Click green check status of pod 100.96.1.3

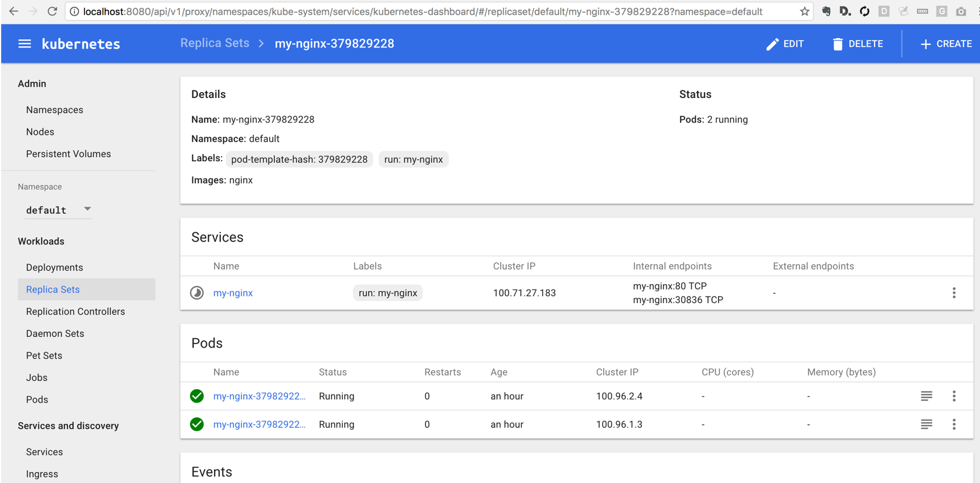[197, 424]
